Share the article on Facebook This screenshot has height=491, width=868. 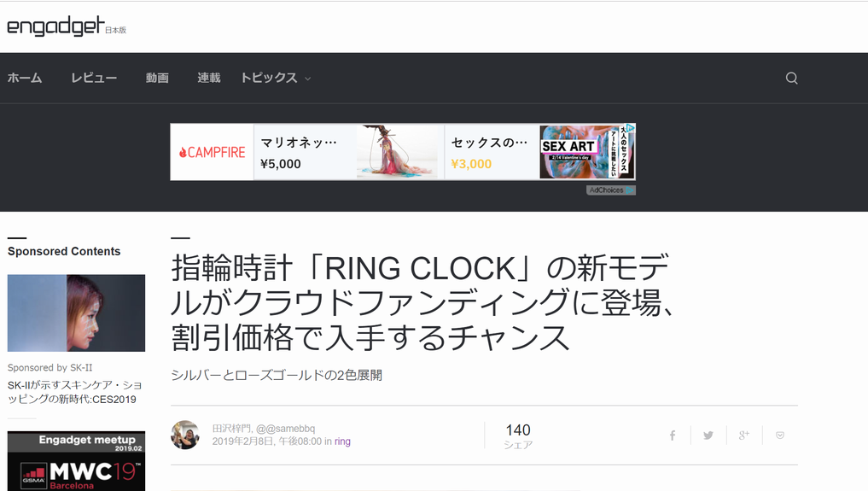[672, 435]
